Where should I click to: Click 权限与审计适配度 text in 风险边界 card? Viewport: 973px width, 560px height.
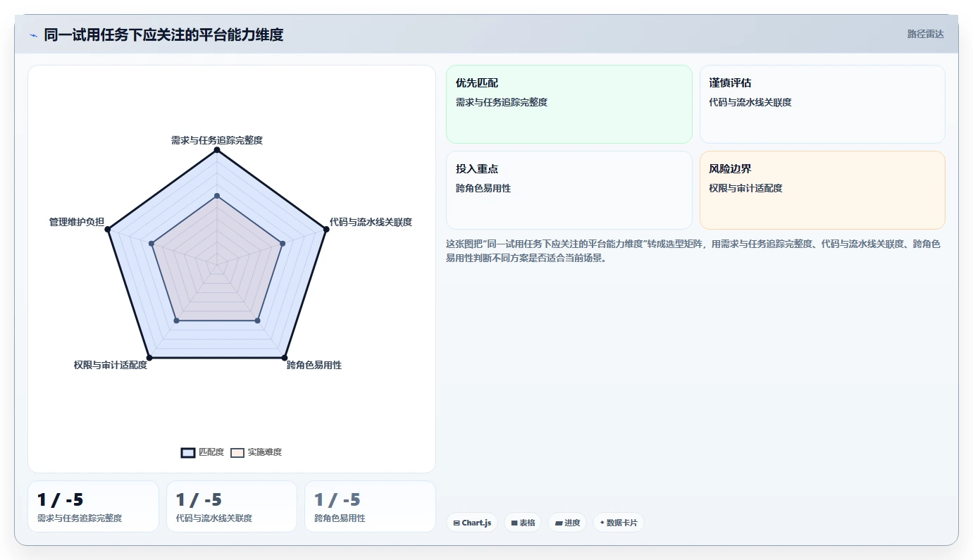pos(745,188)
